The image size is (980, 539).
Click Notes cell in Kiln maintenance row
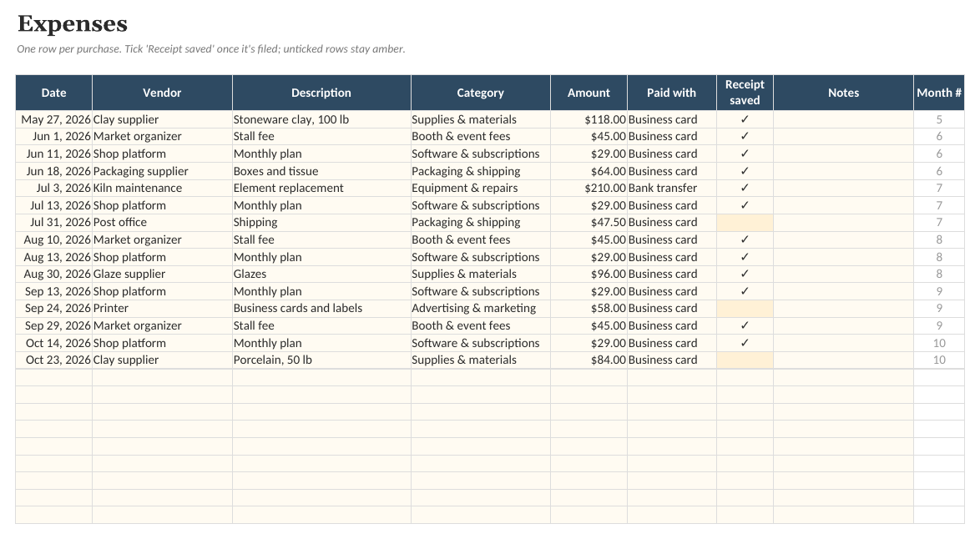tap(843, 188)
